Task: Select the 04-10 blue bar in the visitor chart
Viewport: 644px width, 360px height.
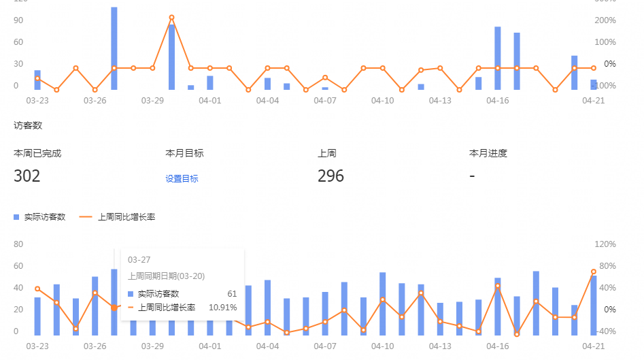Action: (x=382, y=304)
